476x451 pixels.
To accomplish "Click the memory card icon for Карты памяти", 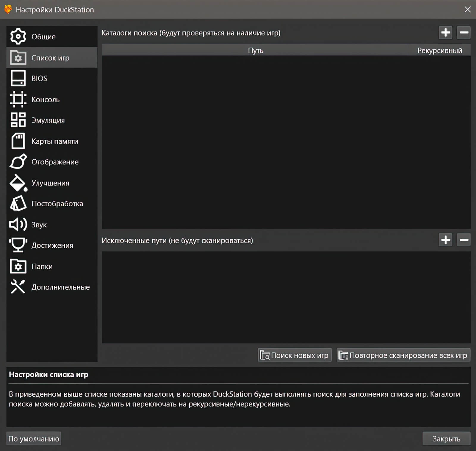I will (x=18, y=141).
